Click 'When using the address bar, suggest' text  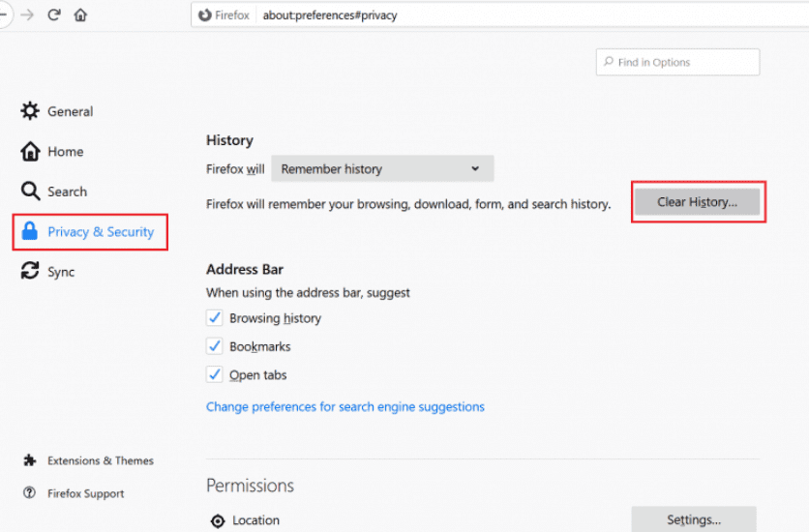pos(308,293)
